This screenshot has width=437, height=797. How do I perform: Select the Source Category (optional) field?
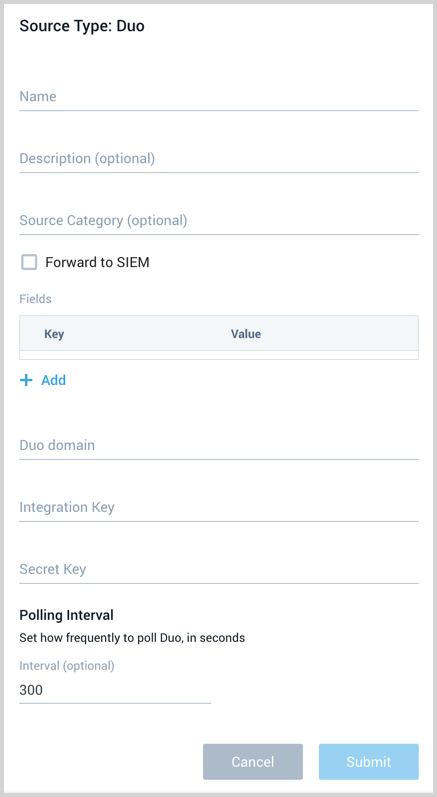point(219,221)
